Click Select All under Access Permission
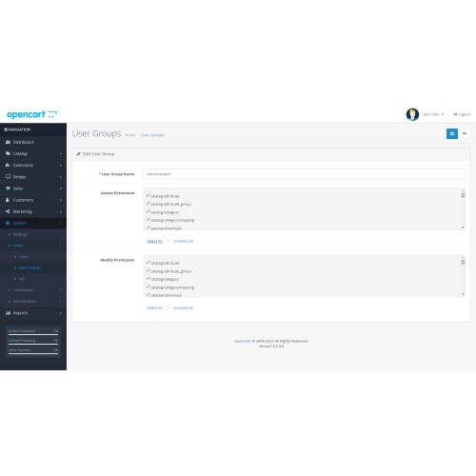This screenshot has height=476, width=476. click(x=154, y=241)
